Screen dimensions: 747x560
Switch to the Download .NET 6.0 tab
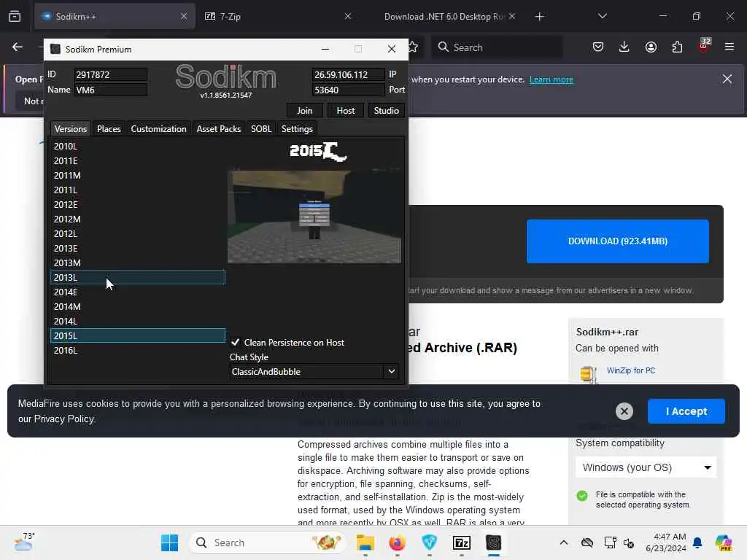click(444, 16)
